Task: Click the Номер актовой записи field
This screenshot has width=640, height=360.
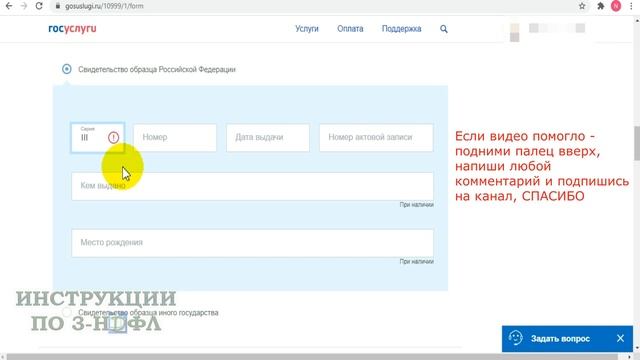Action: tap(376, 138)
